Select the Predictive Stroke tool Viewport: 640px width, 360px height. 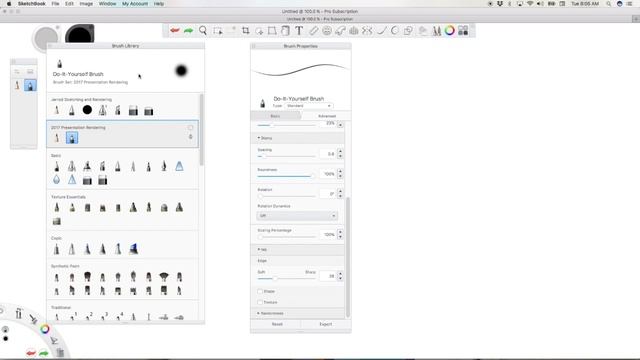(395, 31)
